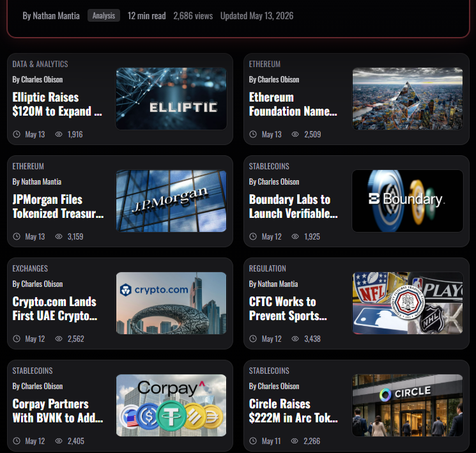Open the J.P.Morgan building thumbnail
476x453 pixels.
click(171, 201)
